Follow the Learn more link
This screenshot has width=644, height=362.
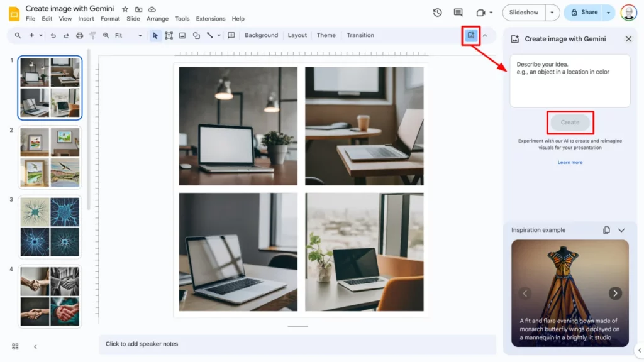point(570,162)
